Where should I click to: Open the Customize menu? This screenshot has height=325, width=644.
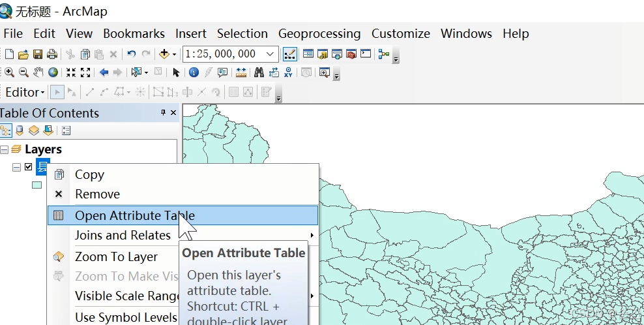coord(401,33)
